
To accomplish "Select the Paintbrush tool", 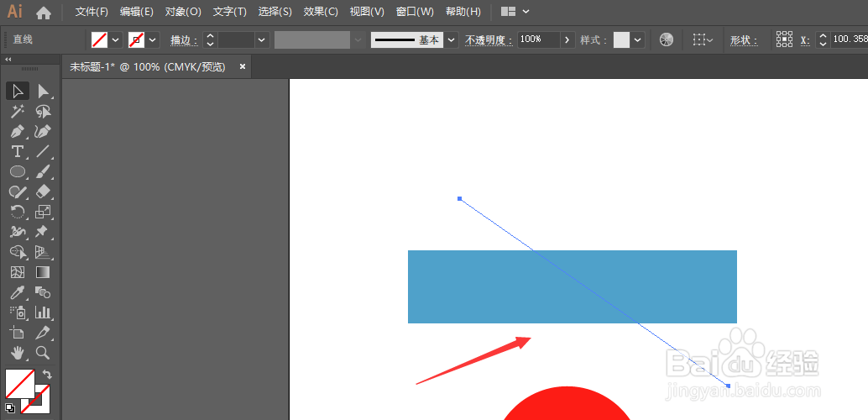I will [43, 171].
